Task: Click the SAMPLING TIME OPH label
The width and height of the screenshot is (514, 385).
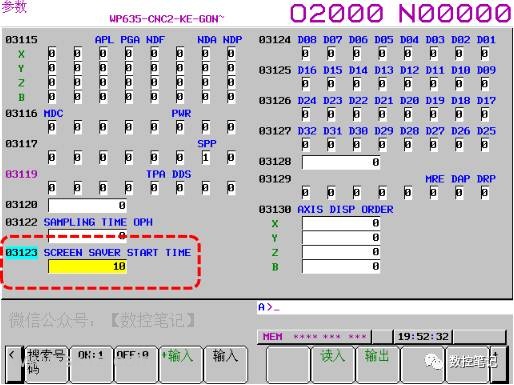Action: pyautogui.click(x=98, y=222)
